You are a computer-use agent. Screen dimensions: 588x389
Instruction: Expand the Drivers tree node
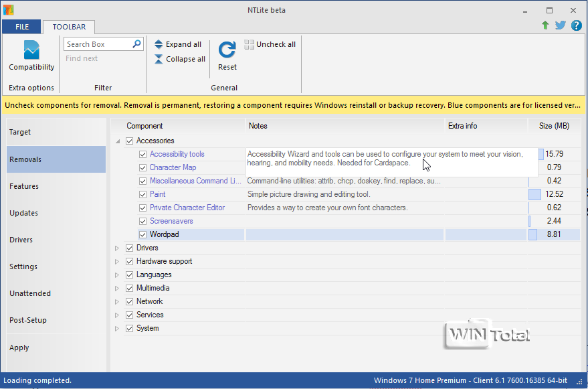coord(116,248)
